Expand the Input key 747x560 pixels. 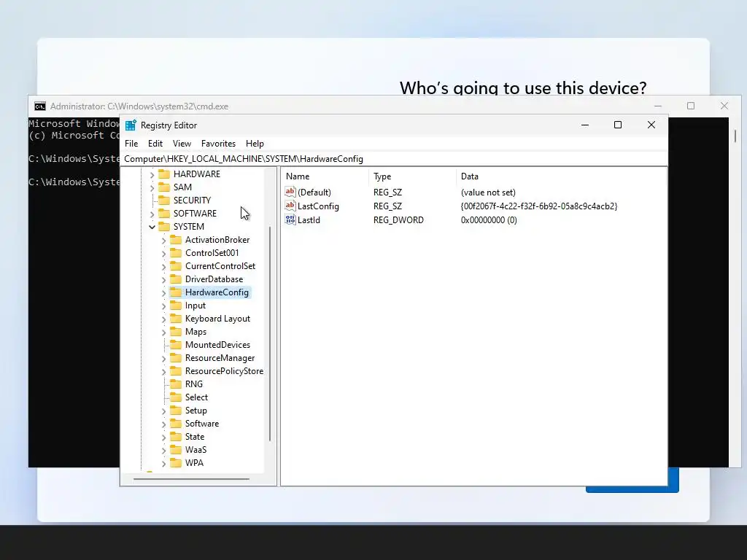coord(164,306)
